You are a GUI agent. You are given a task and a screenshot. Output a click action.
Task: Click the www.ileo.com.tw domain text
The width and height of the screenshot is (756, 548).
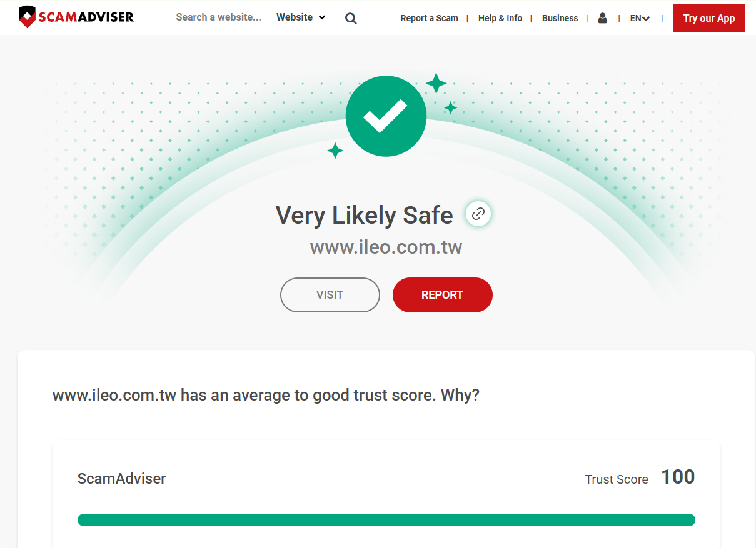[386, 246]
